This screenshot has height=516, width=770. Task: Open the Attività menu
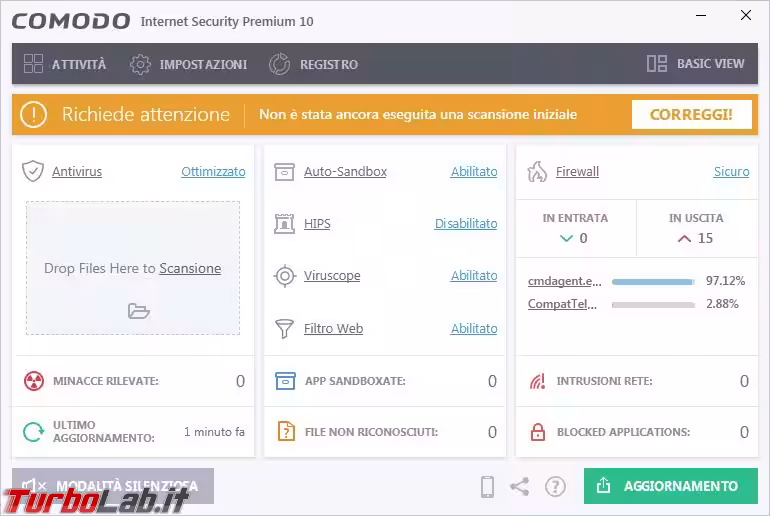64,64
